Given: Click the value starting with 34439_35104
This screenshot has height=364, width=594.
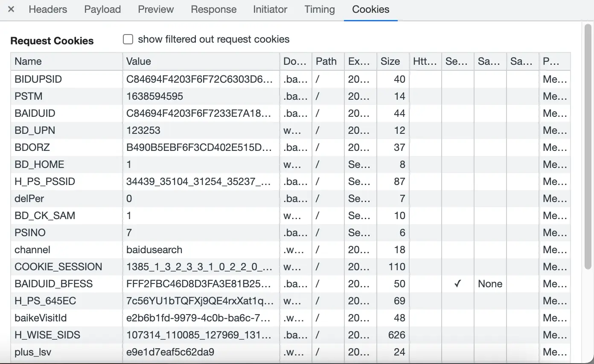Looking at the screenshot, I should click(198, 182).
